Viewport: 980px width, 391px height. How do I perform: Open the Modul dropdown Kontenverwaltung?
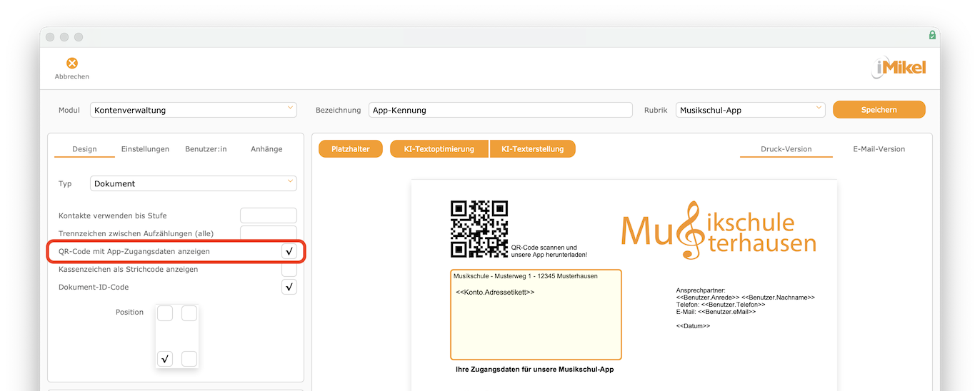click(194, 110)
